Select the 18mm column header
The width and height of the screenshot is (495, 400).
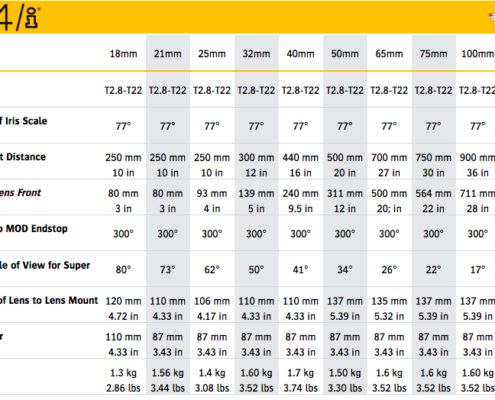[x=123, y=54]
